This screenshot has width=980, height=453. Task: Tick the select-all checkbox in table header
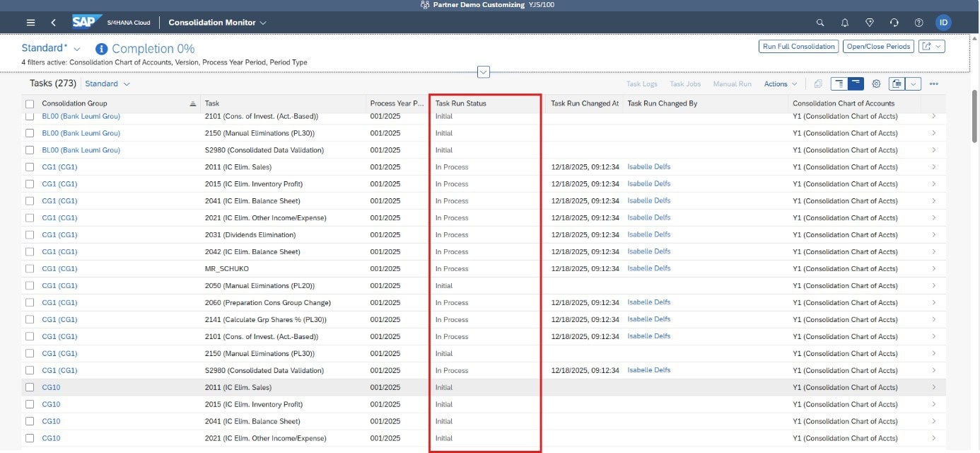[30, 104]
